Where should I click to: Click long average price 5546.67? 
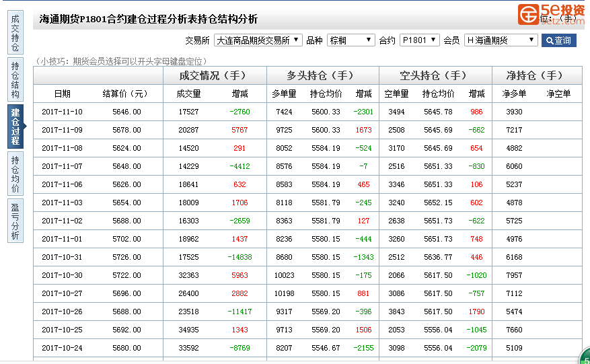tap(326, 348)
